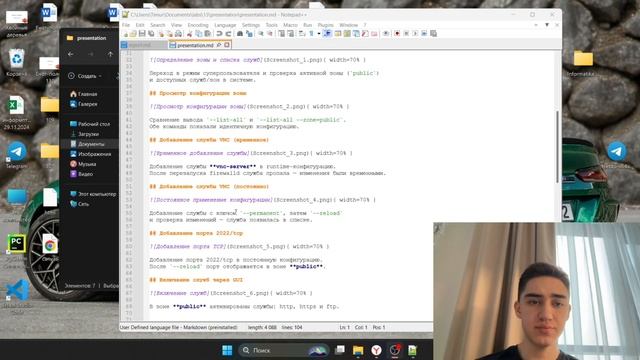Screen dimensions: 640x360
Task: Click Explorer's up-directory arrow
Action: pyautogui.click(x=110, y=54)
